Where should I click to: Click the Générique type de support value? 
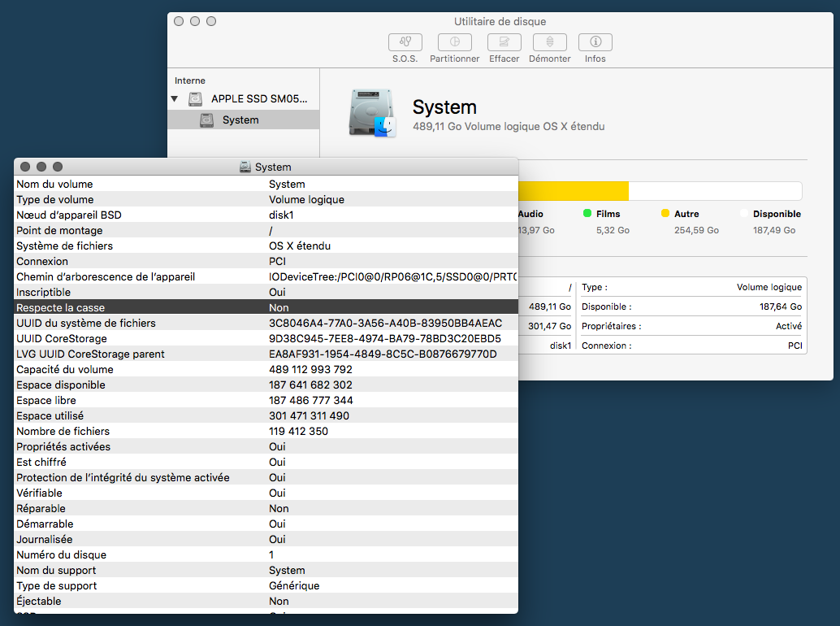[294, 585]
